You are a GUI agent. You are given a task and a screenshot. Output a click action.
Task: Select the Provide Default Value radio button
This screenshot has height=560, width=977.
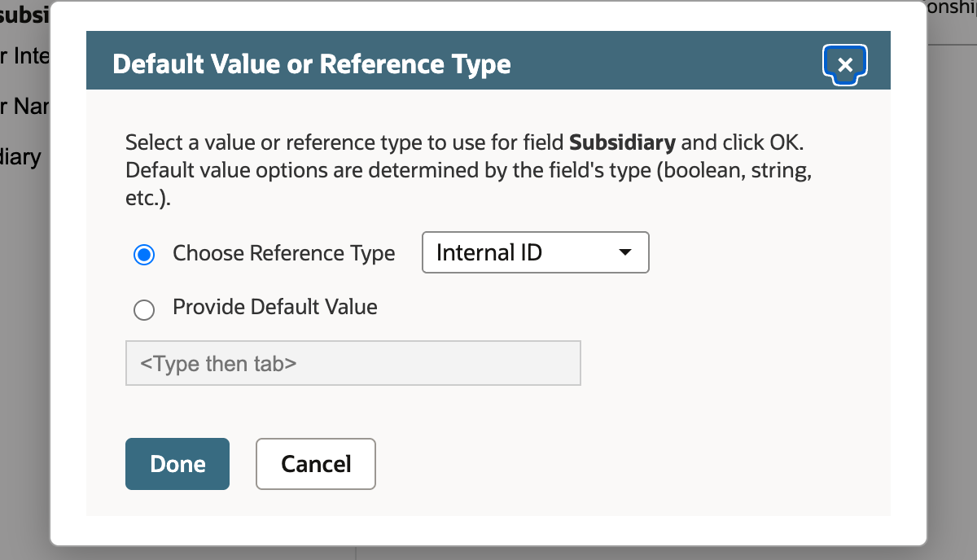click(144, 310)
